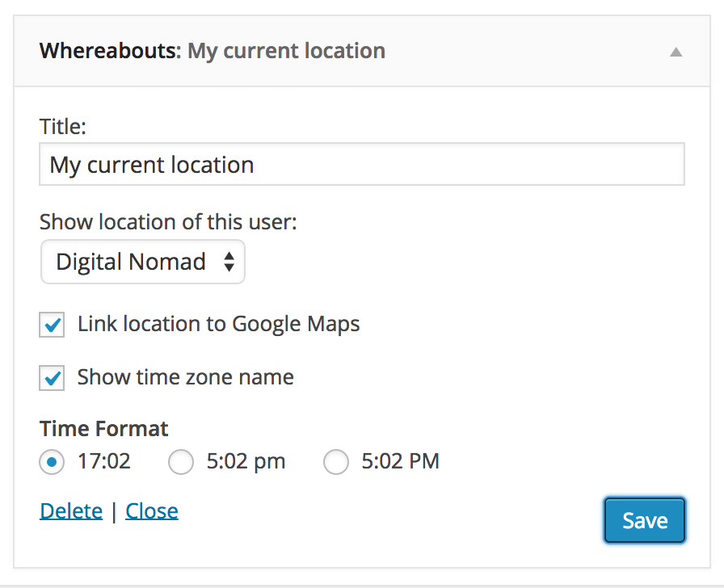The width and height of the screenshot is (724, 588).
Task: Delete the Whereabouts widget
Action: (71, 511)
